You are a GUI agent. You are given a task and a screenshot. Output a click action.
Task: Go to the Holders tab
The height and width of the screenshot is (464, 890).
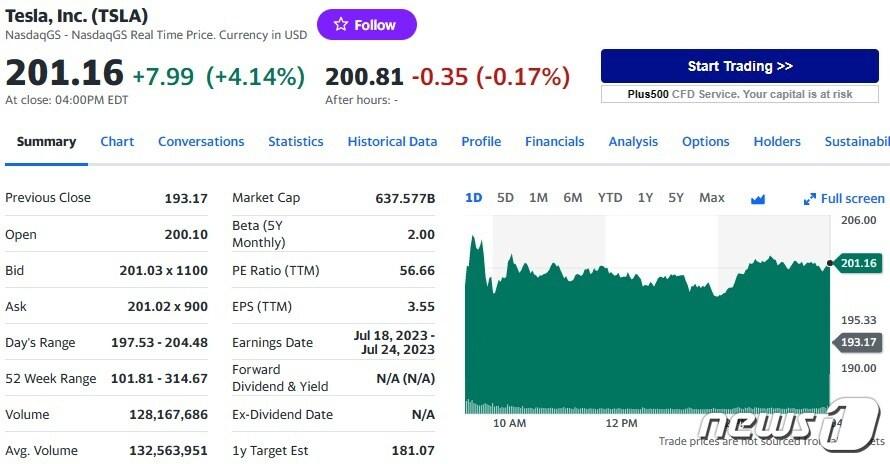[x=777, y=142]
